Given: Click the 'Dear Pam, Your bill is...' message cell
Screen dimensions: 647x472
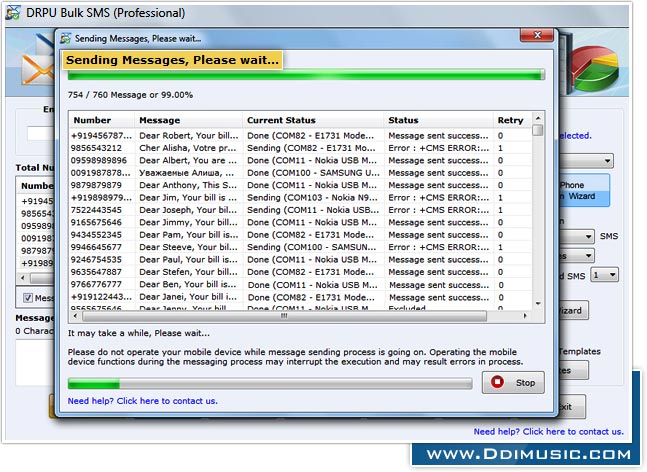Looking at the screenshot, I should [189, 234].
